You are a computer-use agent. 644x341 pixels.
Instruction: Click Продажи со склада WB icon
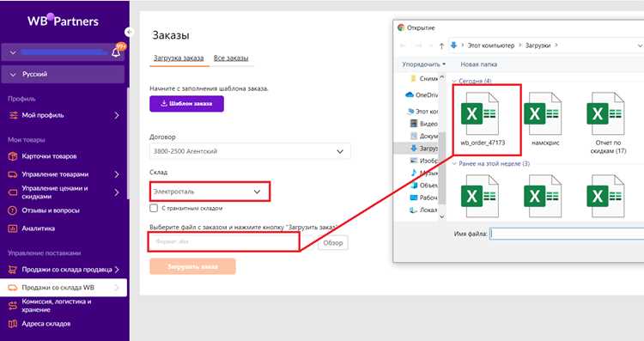[13, 288]
